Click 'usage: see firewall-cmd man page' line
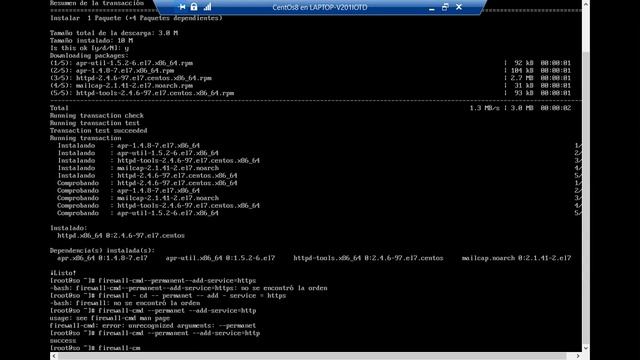This screenshot has height=360, width=640. (110, 318)
